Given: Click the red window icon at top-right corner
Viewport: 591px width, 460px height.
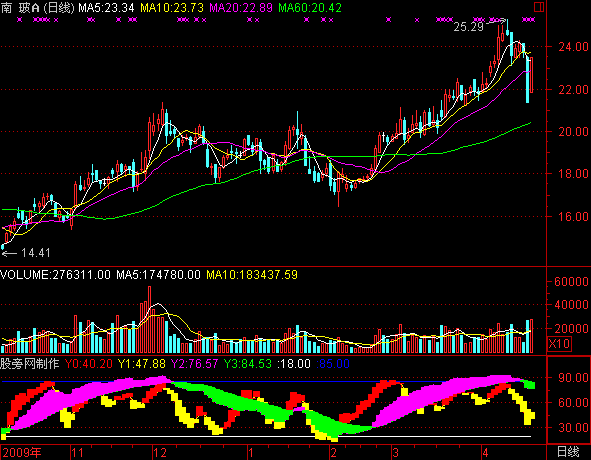Looking at the screenshot, I should (539, 7).
